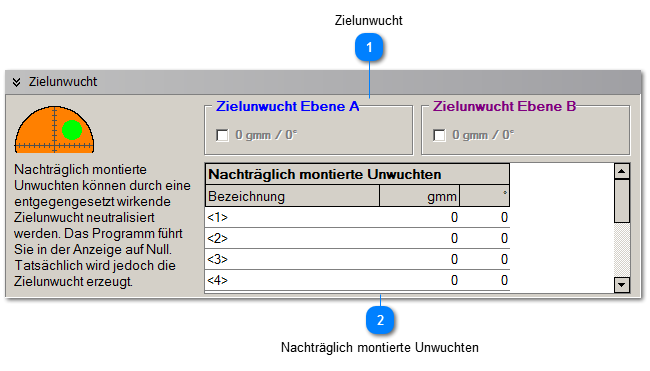This screenshot has width=650, height=371.
Task: Click the degree symbol column header
Action: click(x=485, y=196)
